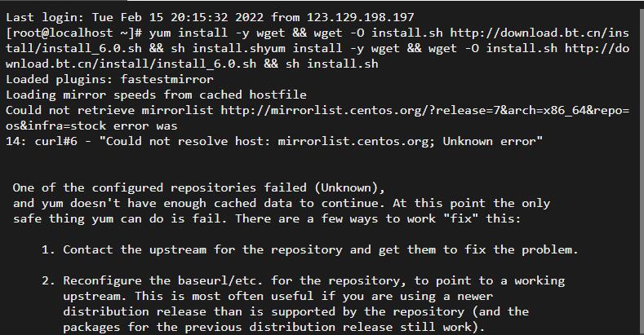Click the item 1 'Contact the upstream' line
This screenshot has height=335, width=644.
point(310,249)
